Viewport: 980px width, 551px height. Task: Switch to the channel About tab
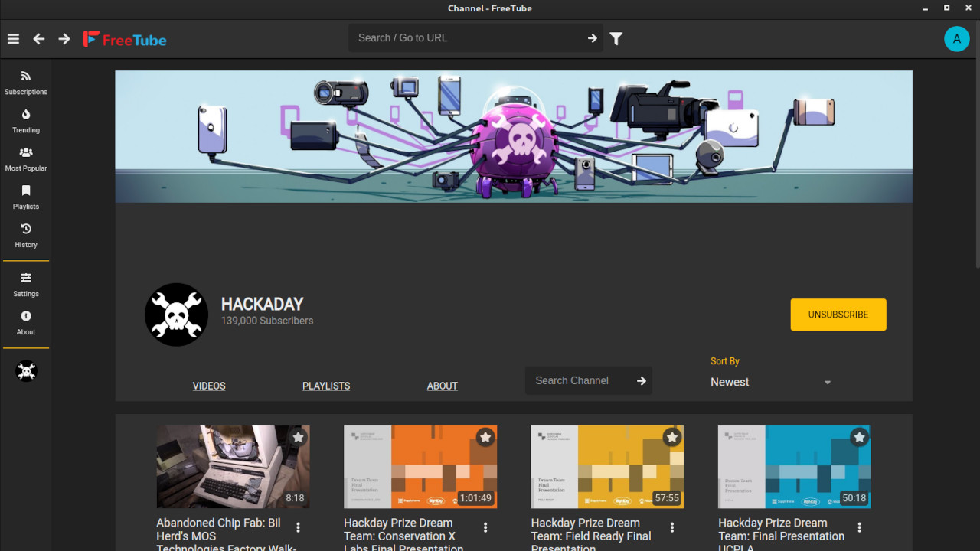click(443, 386)
